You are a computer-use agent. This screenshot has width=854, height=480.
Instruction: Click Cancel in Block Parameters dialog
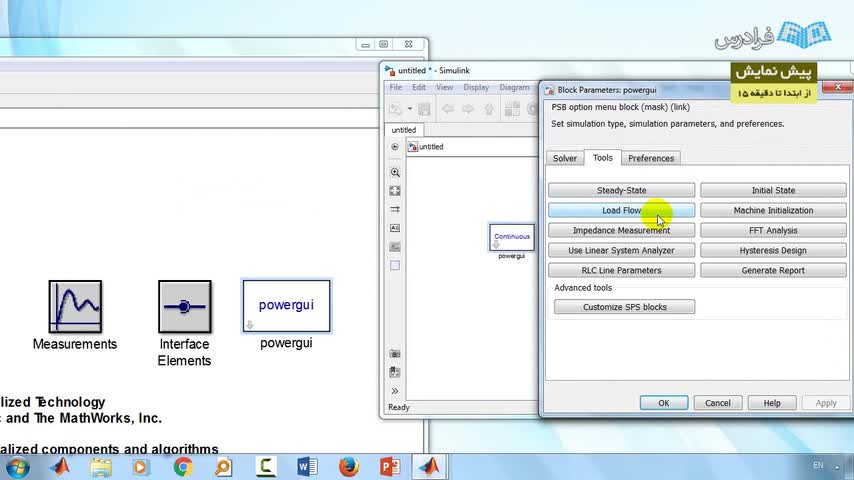718,403
